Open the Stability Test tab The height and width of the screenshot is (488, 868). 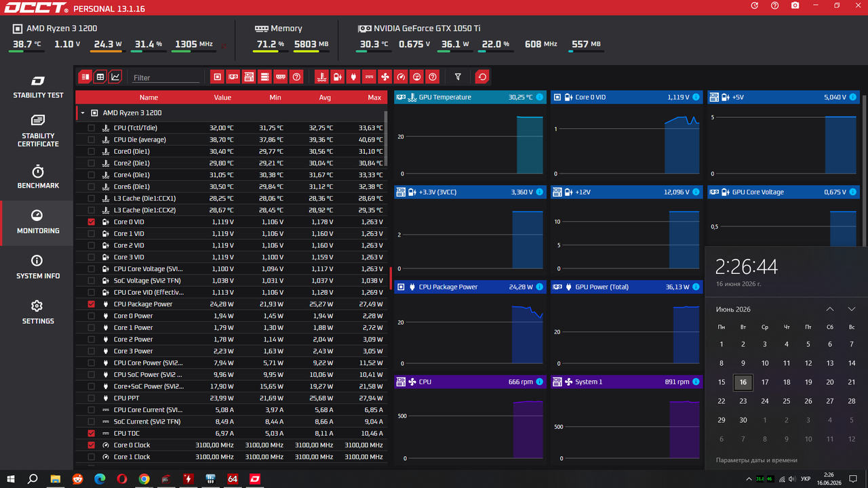pos(38,87)
